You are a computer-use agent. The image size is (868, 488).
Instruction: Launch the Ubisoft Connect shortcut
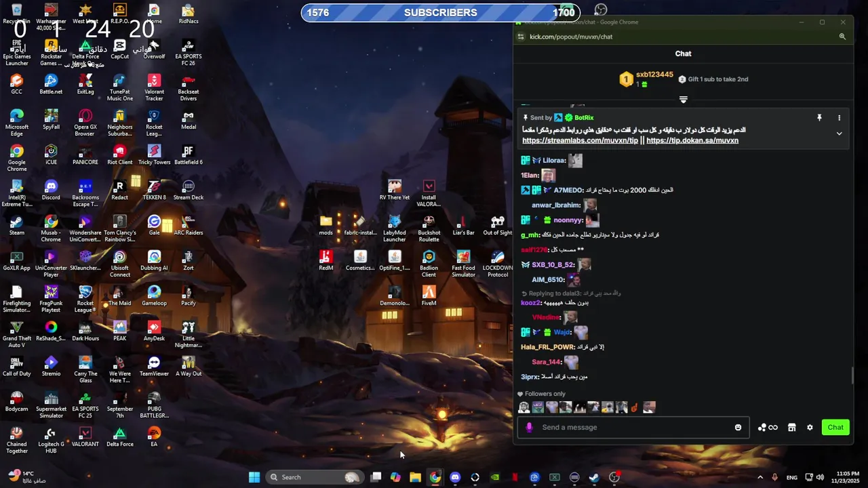click(x=120, y=264)
